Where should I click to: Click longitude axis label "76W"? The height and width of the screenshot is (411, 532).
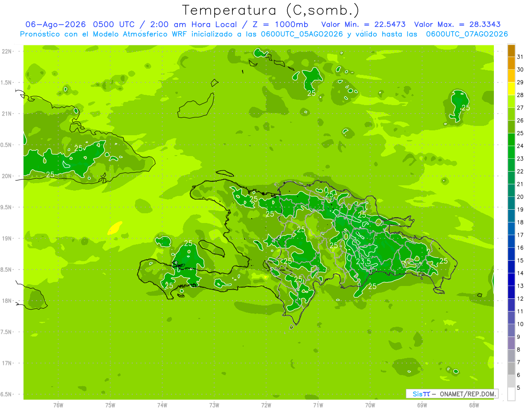pyautogui.click(x=58, y=405)
